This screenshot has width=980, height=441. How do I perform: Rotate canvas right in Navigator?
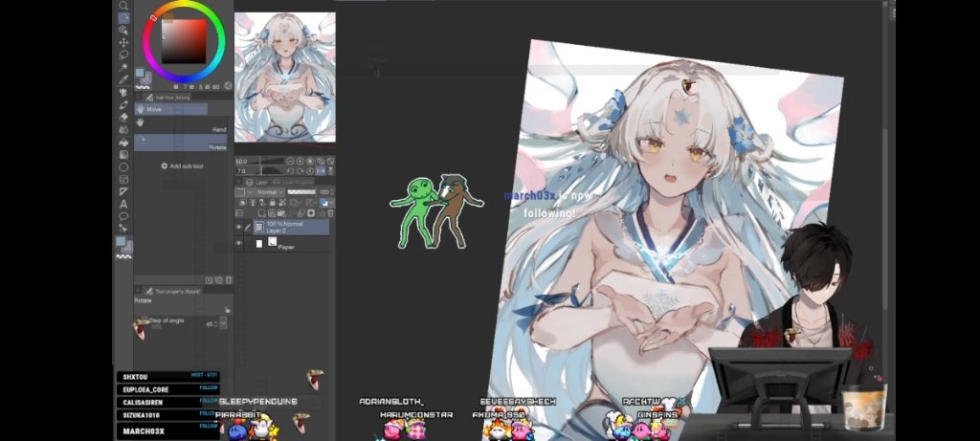300,171
